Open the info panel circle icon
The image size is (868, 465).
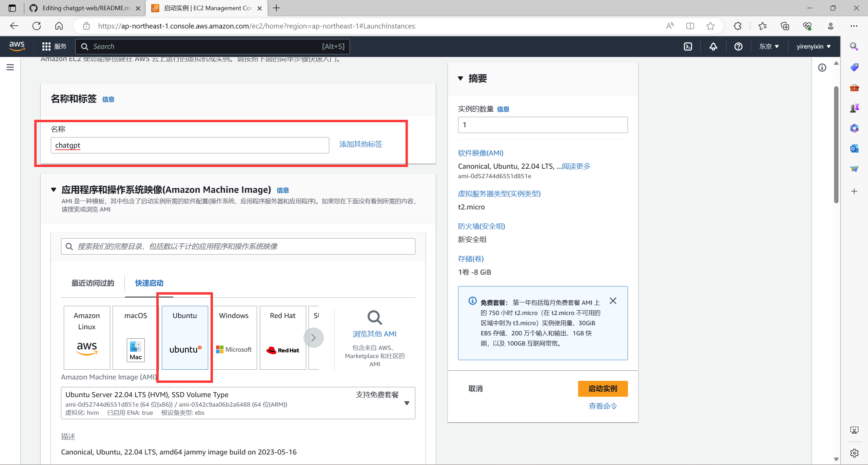[822, 68]
